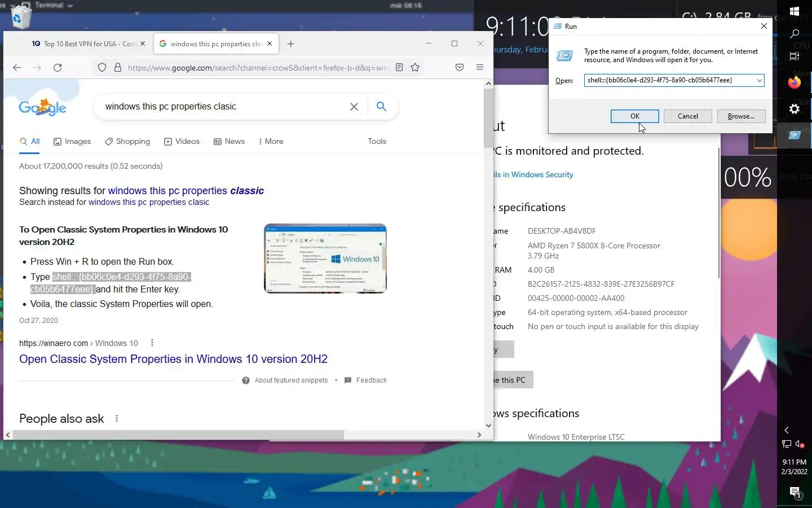This screenshot has height=508, width=812.
Task: Rename this PC button in Settings
Action: click(x=512, y=380)
